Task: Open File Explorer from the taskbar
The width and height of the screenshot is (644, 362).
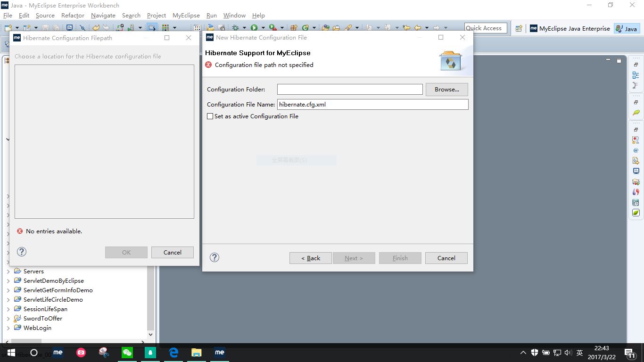Action: coord(197,353)
